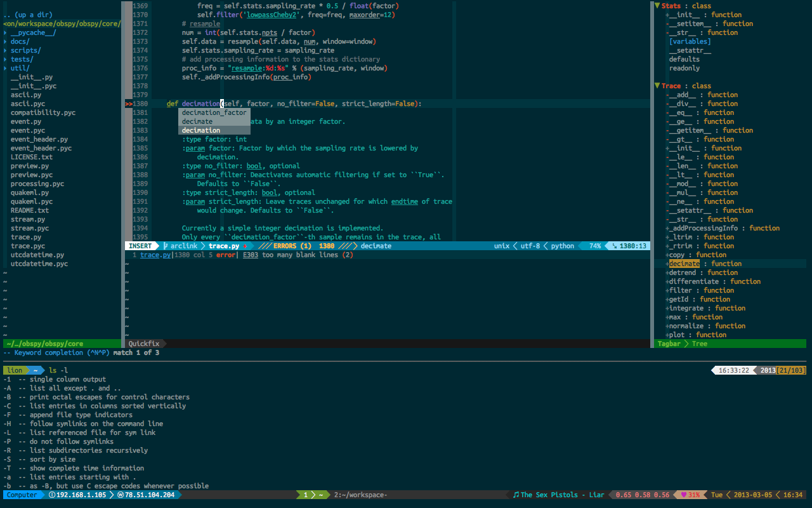This screenshot has width=812, height=508.
Task: Go up a directory via '.. (up a dir)'
Action: 28,15
